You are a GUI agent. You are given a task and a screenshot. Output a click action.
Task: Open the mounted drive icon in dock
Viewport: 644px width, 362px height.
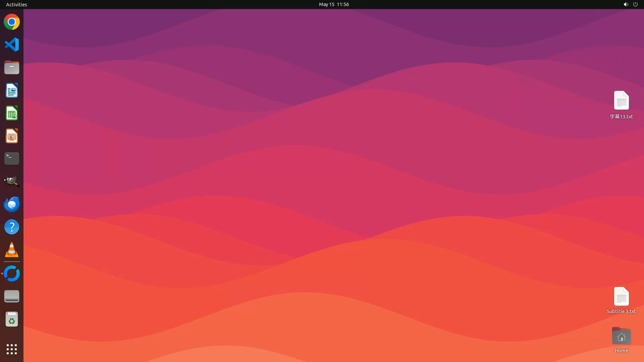[x=12, y=296]
